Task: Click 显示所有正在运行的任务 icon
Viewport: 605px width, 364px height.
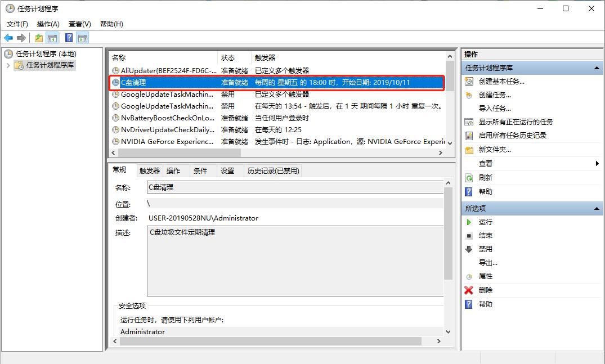Action: tap(469, 121)
